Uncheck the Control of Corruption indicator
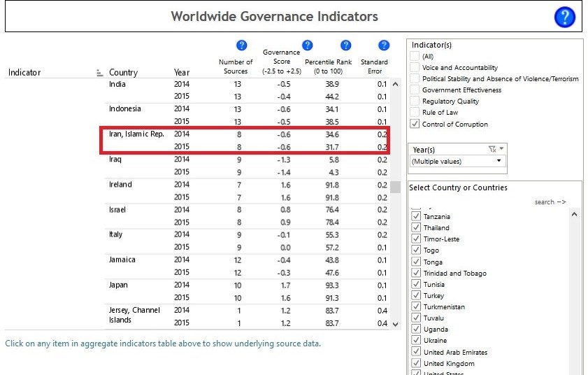Image resolution: width=588 pixels, height=375 pixels. click(415, 124)
